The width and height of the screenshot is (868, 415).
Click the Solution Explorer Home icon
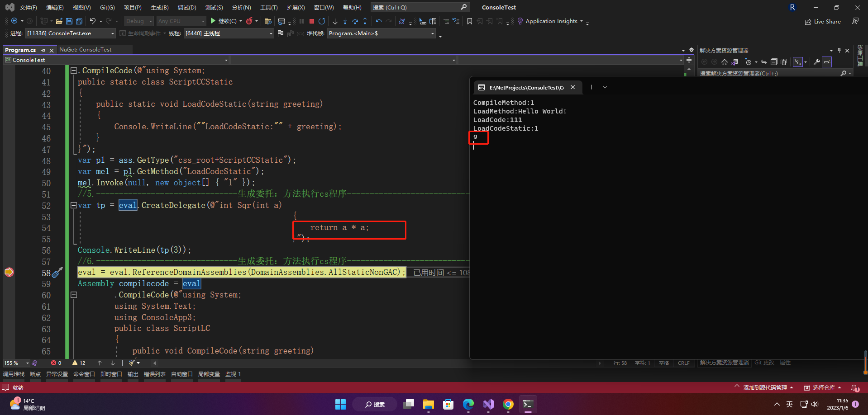(x=725, y=62)
